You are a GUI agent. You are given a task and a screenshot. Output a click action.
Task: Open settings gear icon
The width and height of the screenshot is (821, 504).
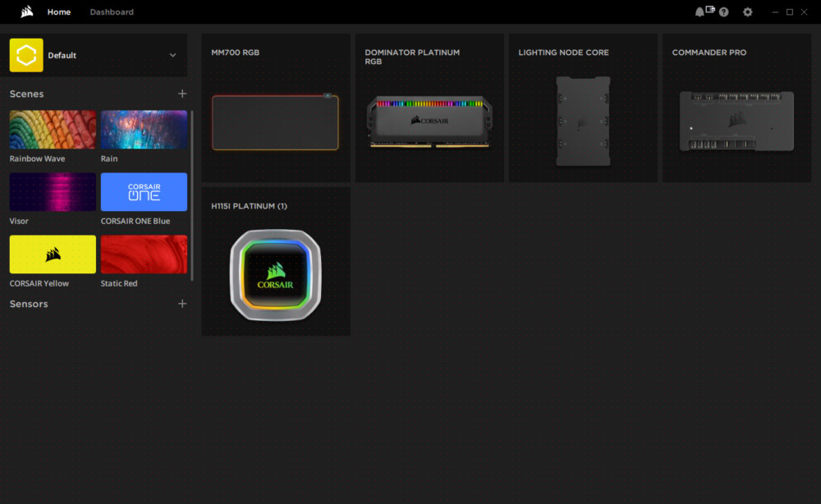coord(748,12)
